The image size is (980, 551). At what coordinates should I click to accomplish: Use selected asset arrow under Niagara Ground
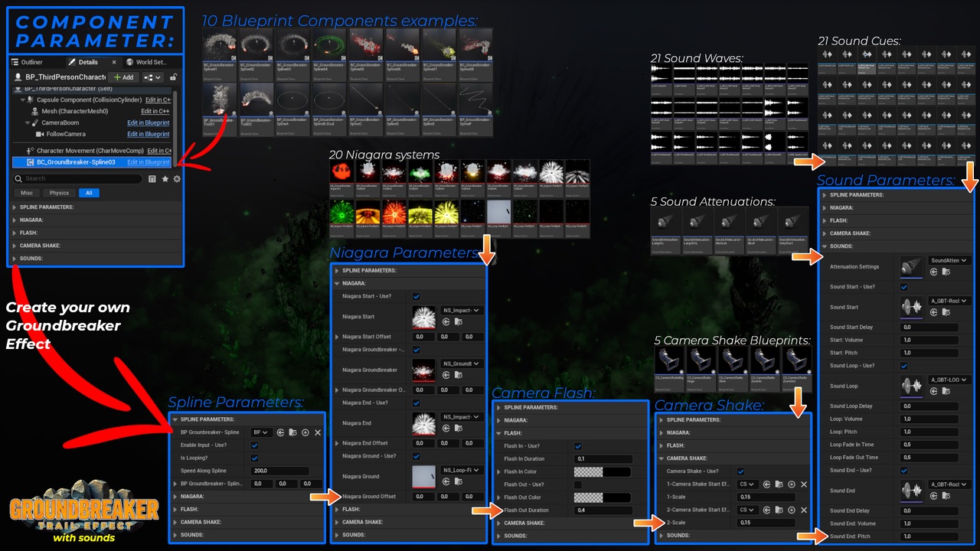coord(446,482)
